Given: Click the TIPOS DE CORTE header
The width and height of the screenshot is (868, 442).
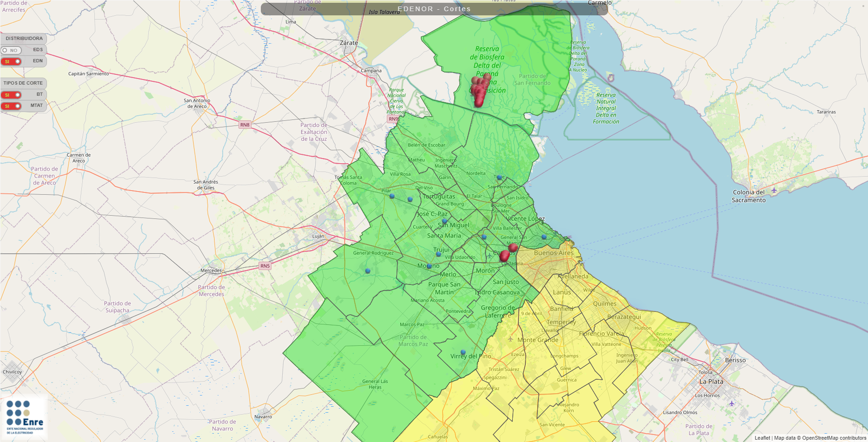Looking at the screenshot, I should [23, 83].
